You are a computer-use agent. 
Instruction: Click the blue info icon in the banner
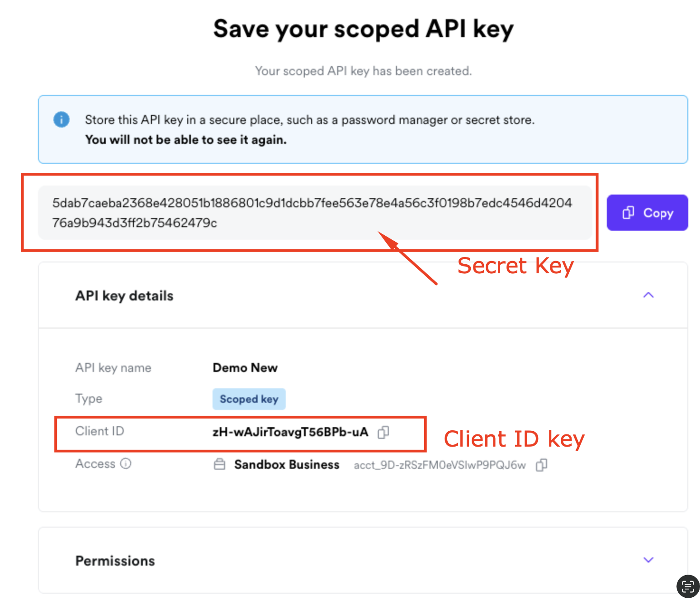click(61, 120)
